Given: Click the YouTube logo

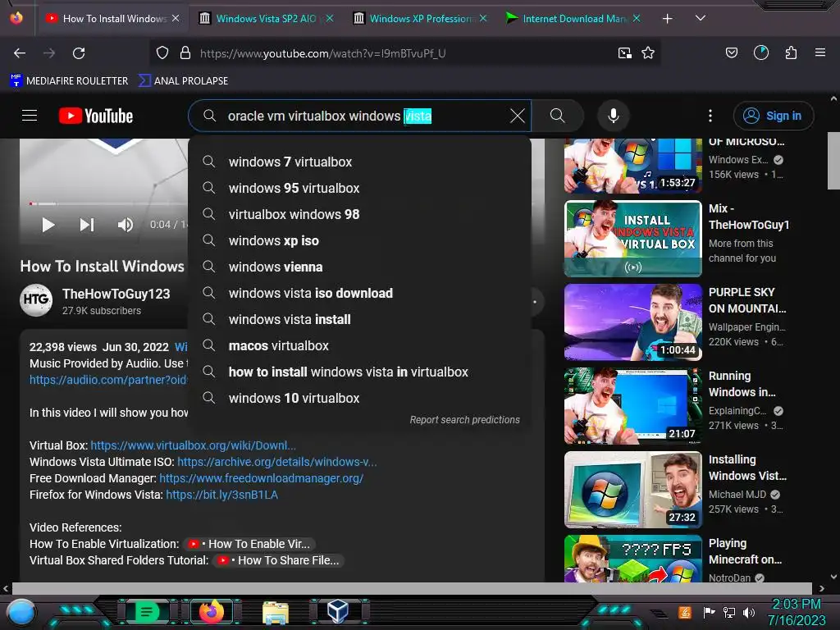Looking at the screenshot, I should (96, 116).
